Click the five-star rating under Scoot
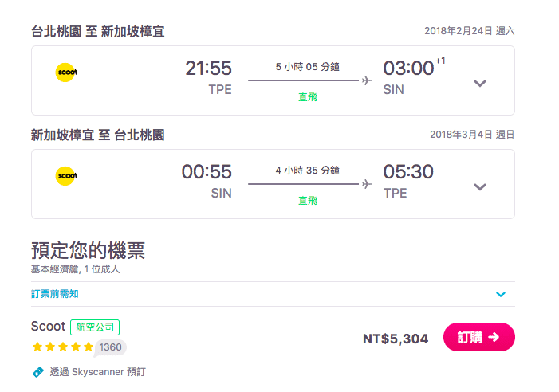 pos(62,347)
